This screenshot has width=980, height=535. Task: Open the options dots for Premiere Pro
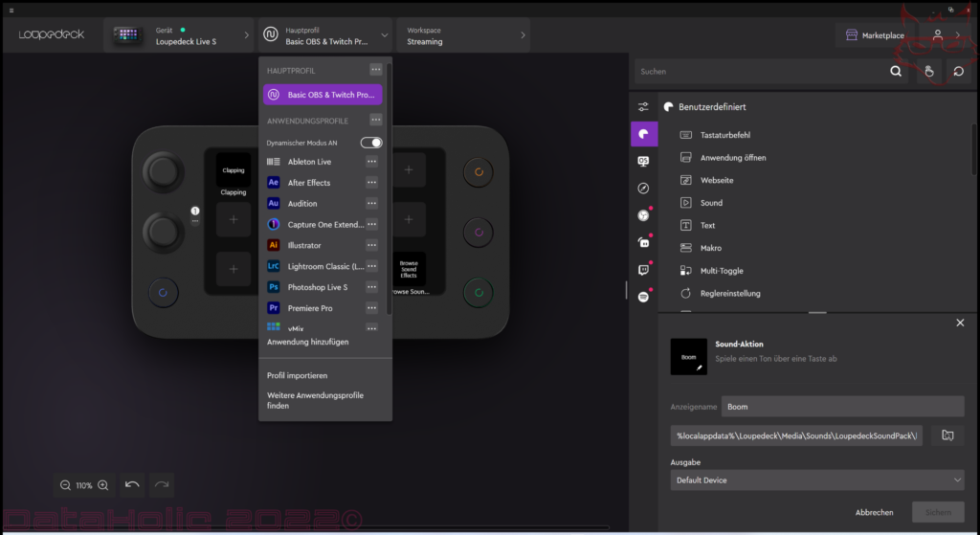click(372, 308)
